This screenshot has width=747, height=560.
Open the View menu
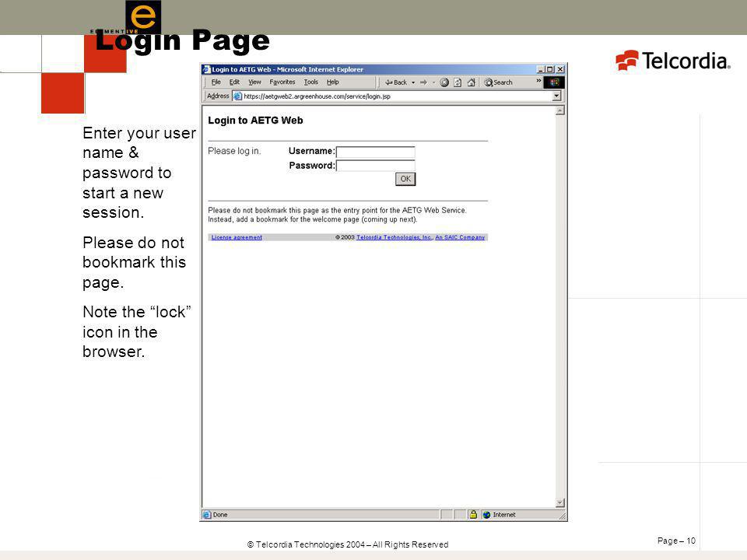pyautogui.click(x=254, y=82)
